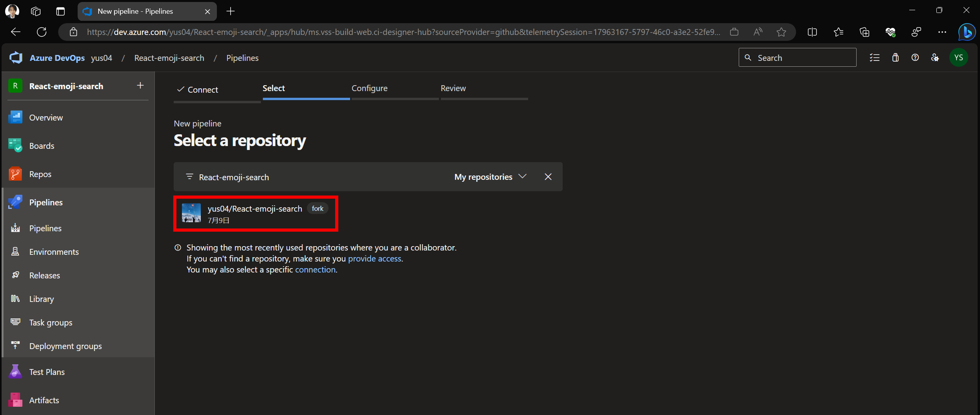Screen dimensions: 980x415
Task: Go back with the browser back arrow
Action: click(16, 32)
